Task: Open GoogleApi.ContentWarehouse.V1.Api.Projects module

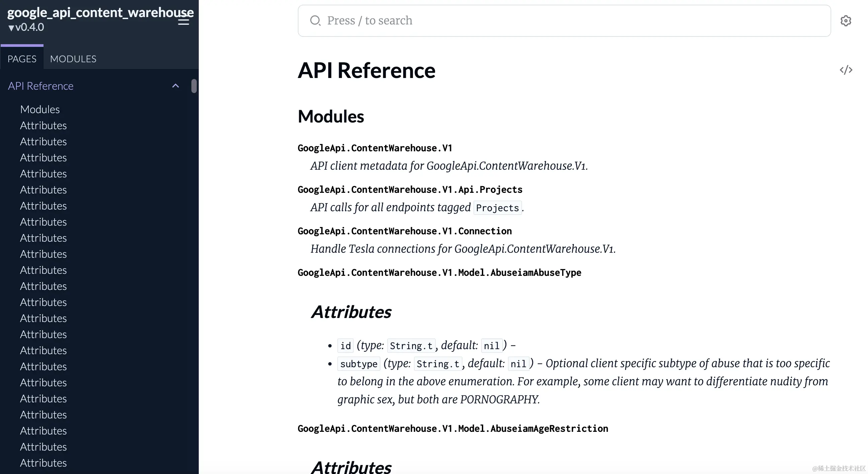Action: click(x=410, y=189)
